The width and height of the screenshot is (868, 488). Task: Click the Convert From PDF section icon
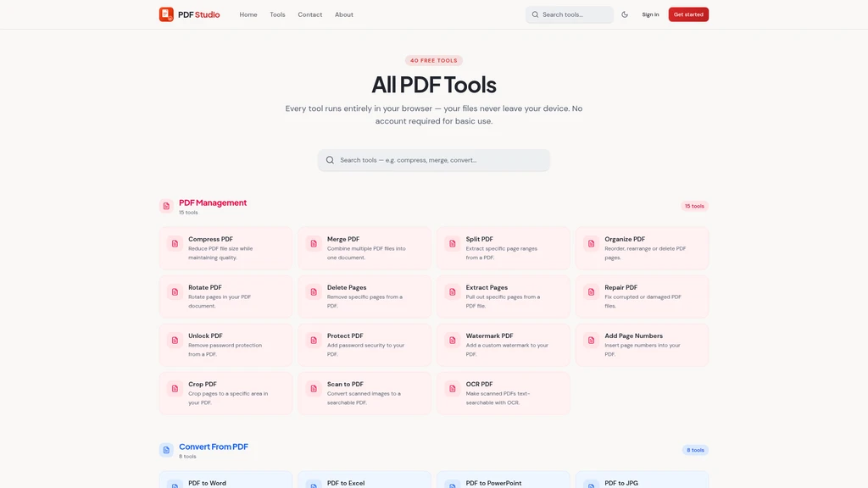(166, 450)
